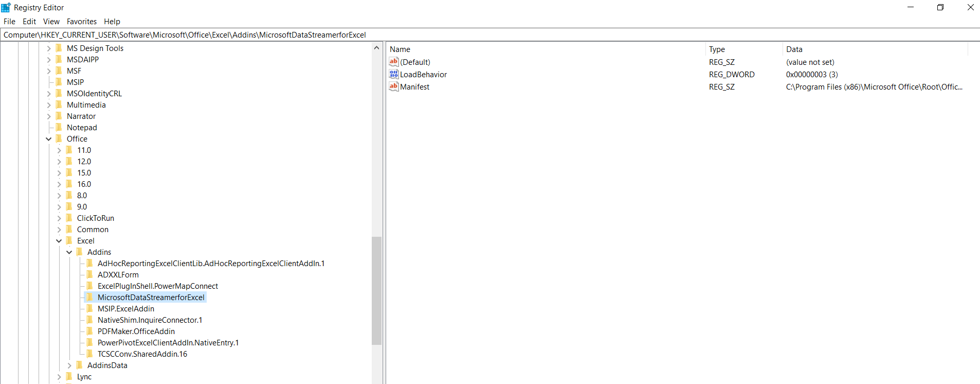980x384 pixels.
Task: Expand the Multimedia key
Action: coord(49,105)
